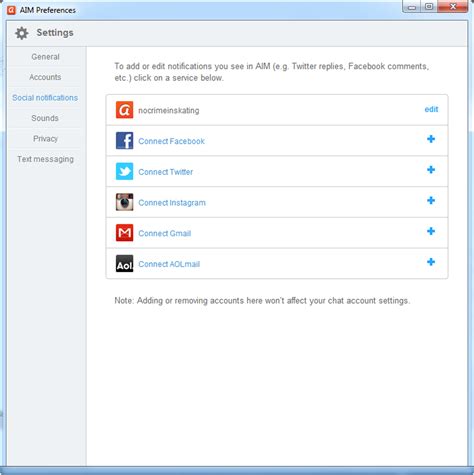
Task: Click the Gmail envelope icon
Action: pos(124,233)
